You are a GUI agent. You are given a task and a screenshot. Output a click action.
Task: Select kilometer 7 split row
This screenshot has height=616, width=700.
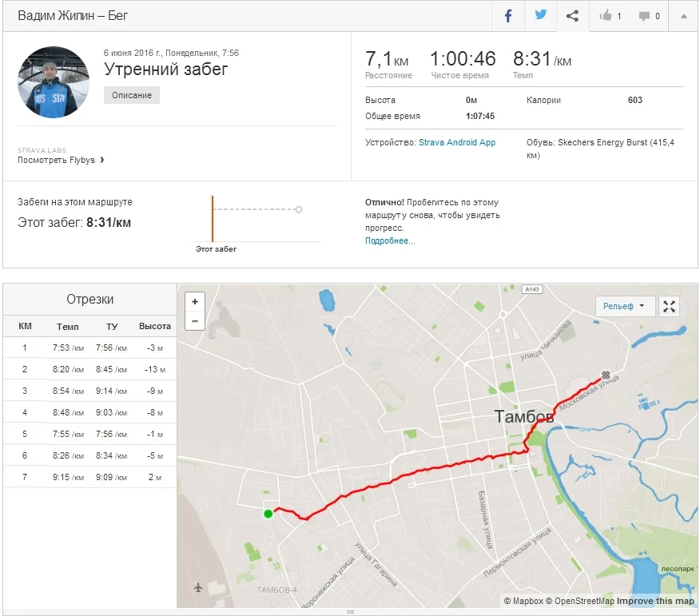(x=89, y=477)
